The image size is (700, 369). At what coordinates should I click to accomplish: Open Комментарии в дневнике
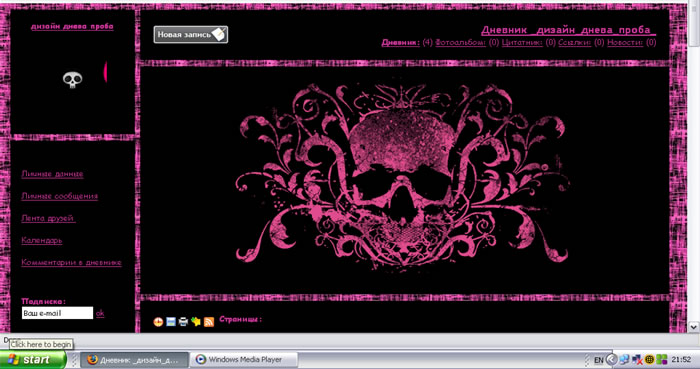[71, 263]
